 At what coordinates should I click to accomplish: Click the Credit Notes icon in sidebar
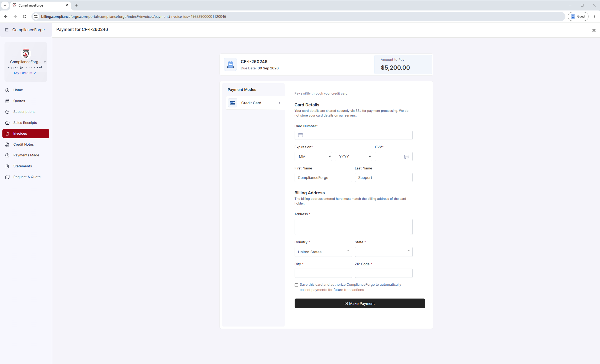coord(7,144)
